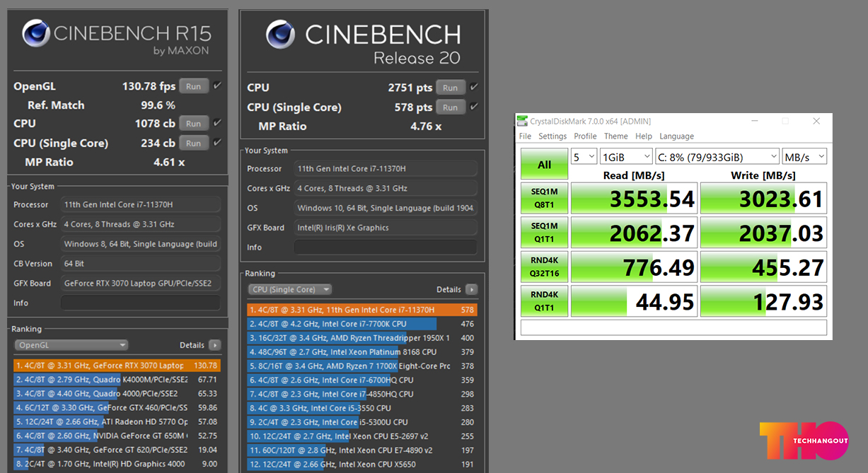
Task: Run CPU (Single Core) test in Cinebench R15
Action: coord(194,143)
